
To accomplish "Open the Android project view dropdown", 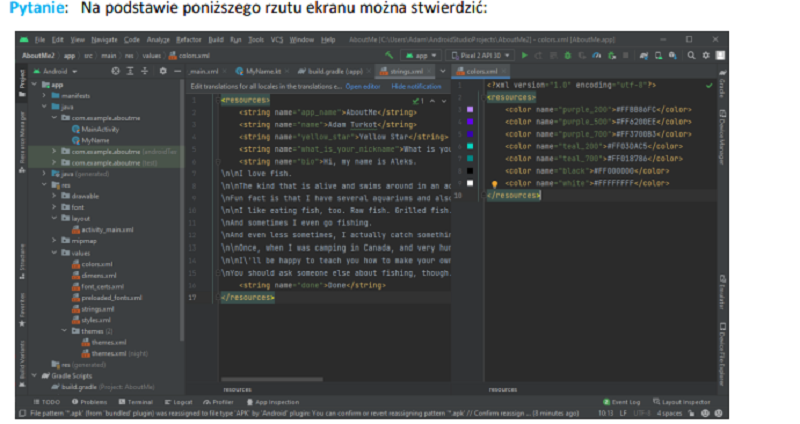I will click(55, 71).
